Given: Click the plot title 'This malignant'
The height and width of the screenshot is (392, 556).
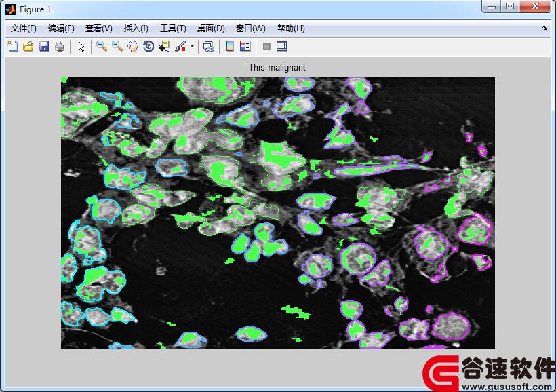Looking at the screenshot, I should 277,67.
